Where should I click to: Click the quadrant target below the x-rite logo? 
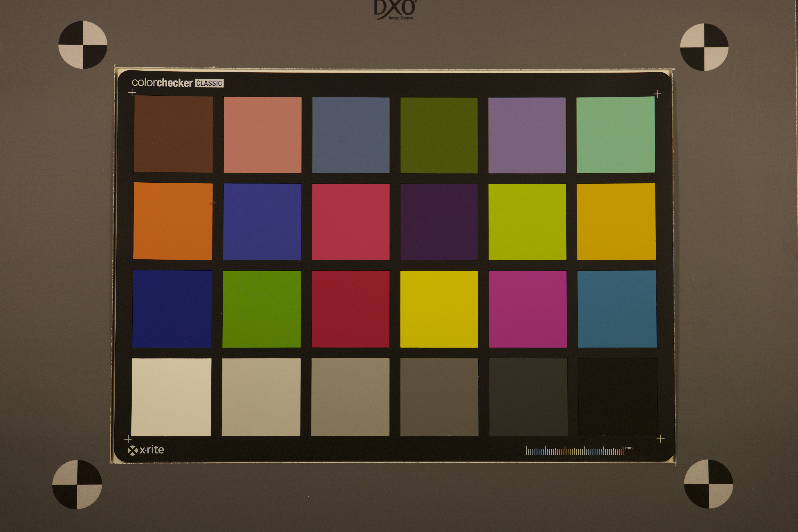[x=77, y=485]
